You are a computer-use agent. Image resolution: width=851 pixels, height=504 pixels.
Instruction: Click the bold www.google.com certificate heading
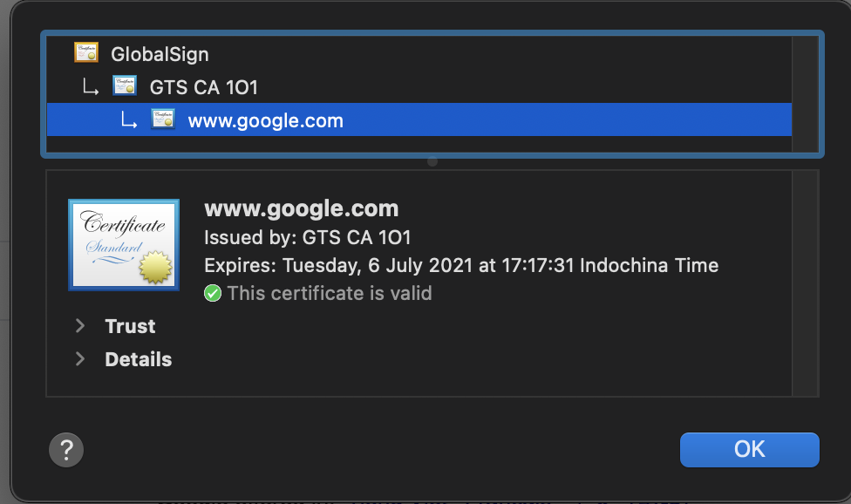(x=301, y=209)
